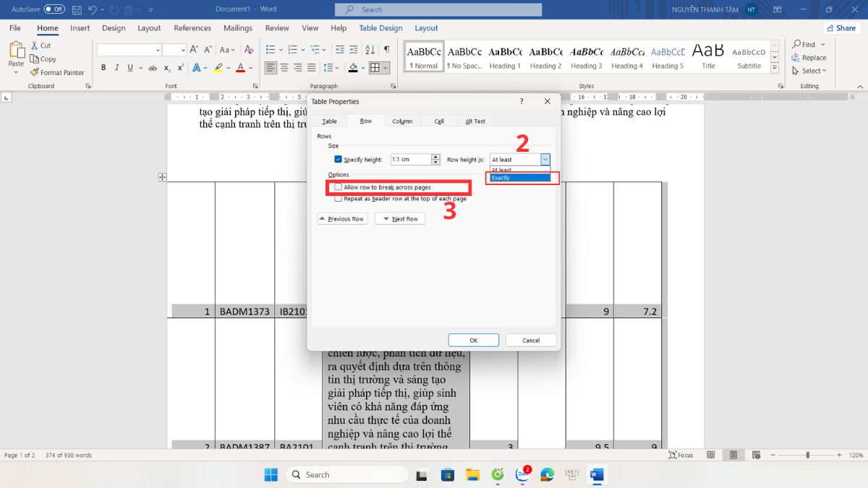Open Word from the Windows taskbar
The image size is (868, 488).
point(597,474)
